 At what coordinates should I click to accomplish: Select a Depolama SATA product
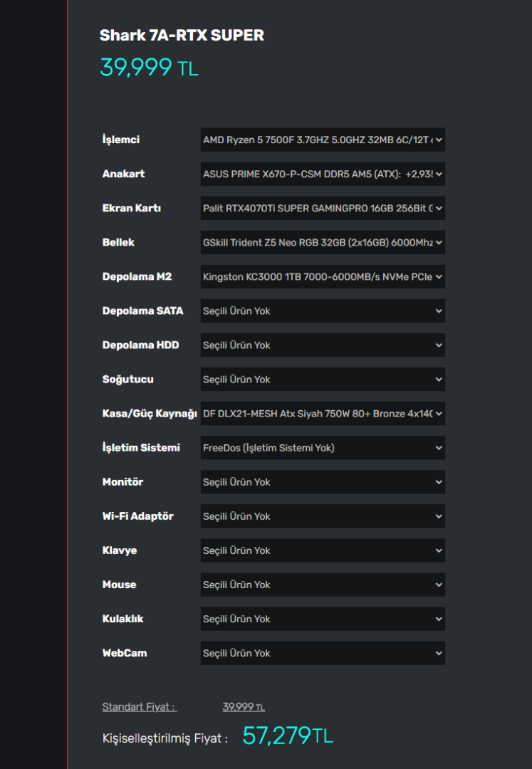click(323, 310)
